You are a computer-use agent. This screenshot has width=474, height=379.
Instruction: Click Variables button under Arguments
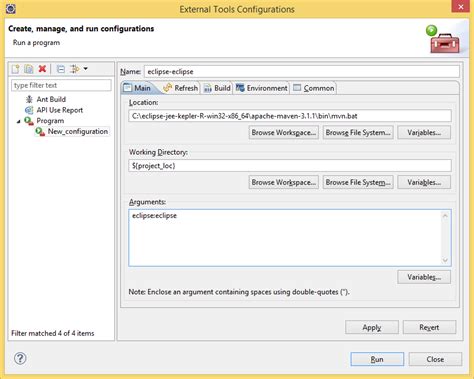coord(424,277)
